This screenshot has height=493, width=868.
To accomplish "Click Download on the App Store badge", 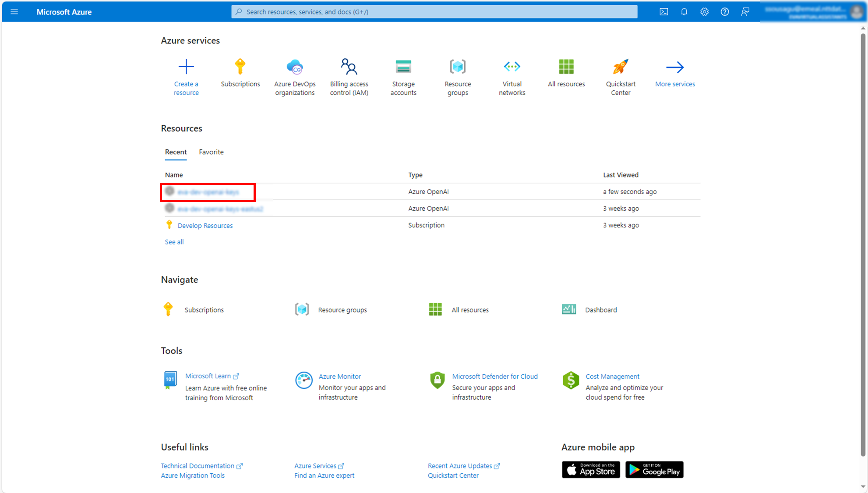I will [x=591, y=469].
